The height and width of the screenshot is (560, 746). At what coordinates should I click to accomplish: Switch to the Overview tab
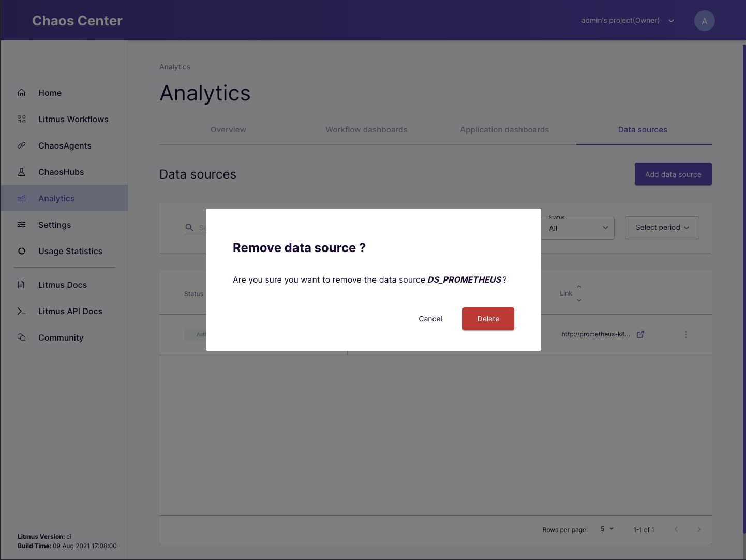coord(228,130)
